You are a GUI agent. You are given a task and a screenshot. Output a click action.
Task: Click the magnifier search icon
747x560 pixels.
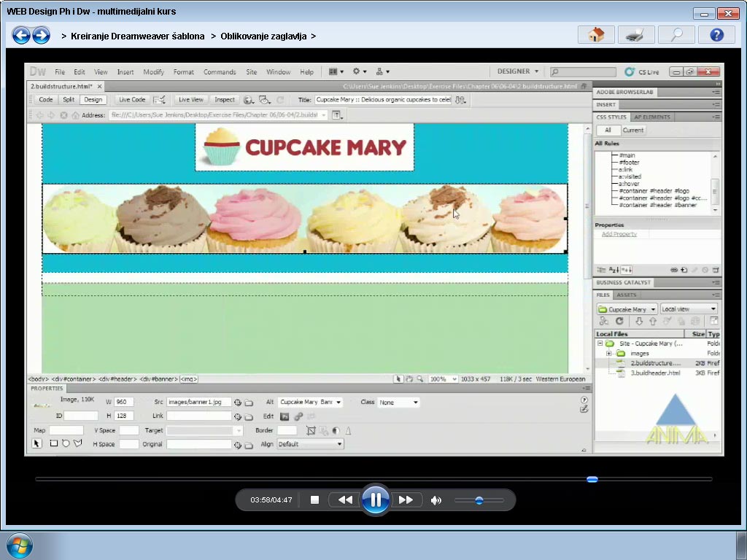(676, 34)
